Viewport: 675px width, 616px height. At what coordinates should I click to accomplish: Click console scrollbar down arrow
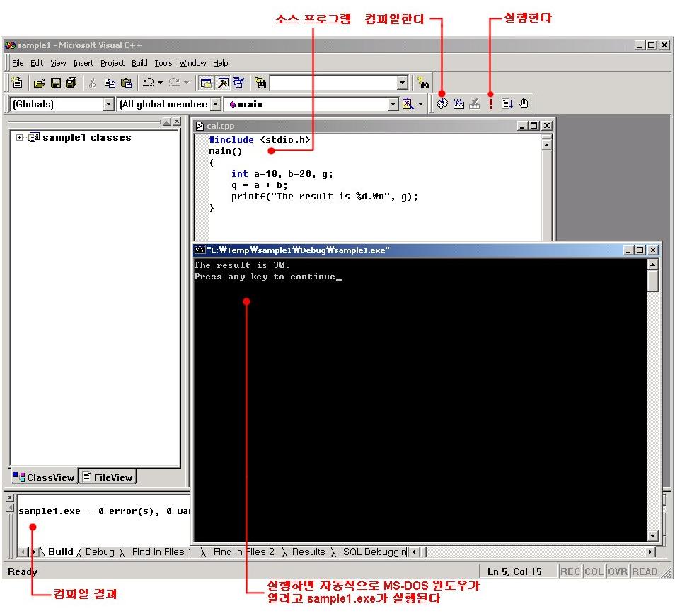(x=653, y=535)
